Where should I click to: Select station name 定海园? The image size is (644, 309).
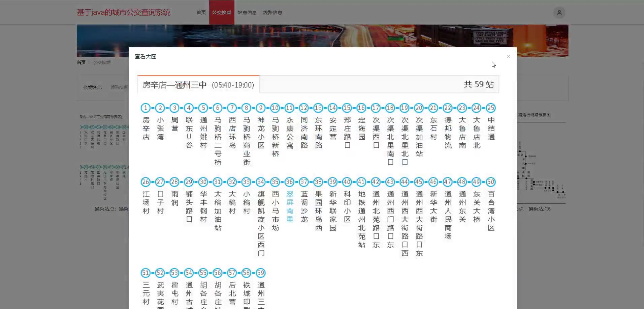click(x=361, y=129)
